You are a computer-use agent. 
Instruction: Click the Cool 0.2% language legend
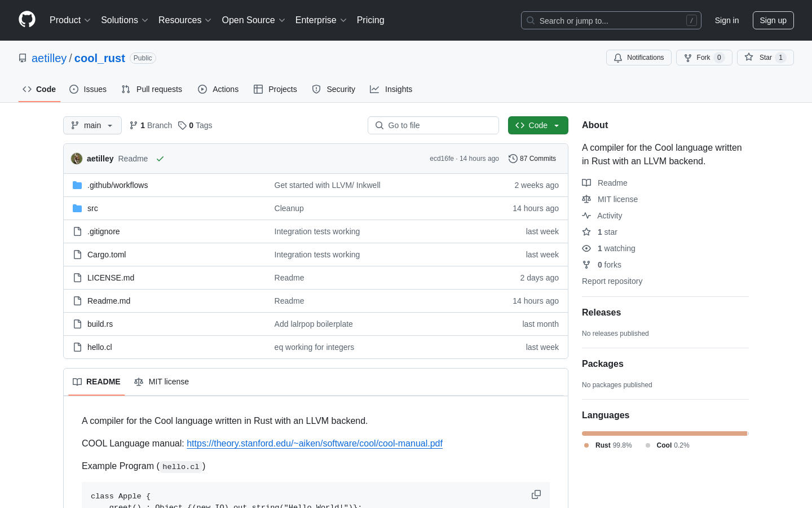click(x=668, y=445)
